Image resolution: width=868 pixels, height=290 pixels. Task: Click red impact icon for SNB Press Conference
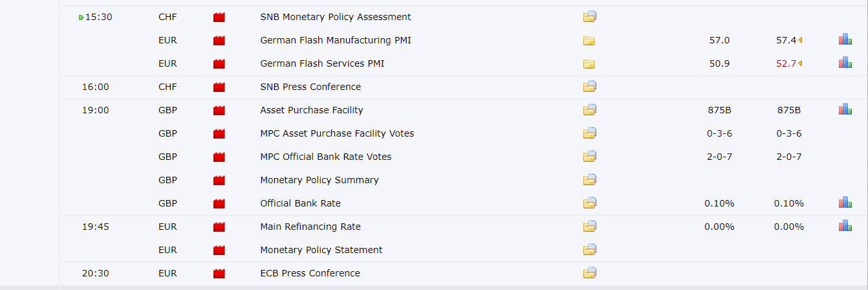[219, 87]
